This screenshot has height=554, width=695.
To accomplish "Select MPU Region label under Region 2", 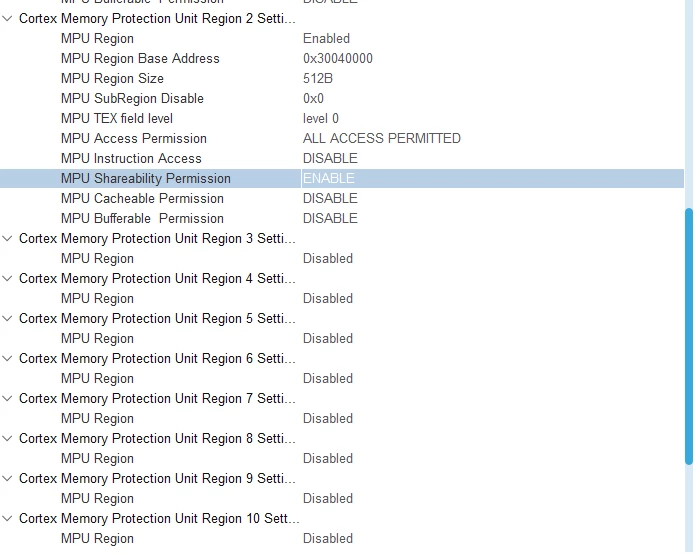I will [x=97, y=39].
